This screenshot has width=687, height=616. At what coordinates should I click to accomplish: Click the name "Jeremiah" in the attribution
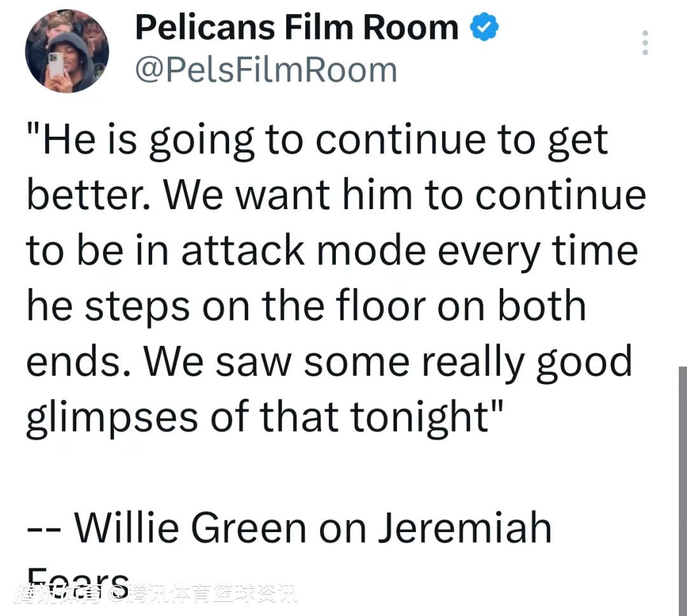(x=464, y=528)
